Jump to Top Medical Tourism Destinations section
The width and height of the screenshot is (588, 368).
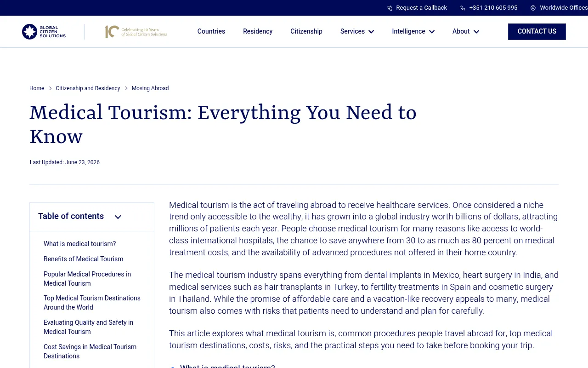click(x=92, y=303)
